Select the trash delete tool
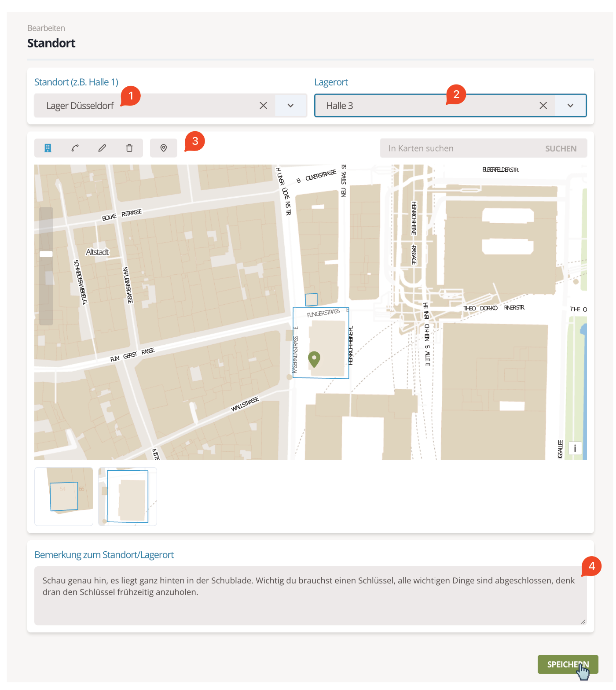 pos(129,148)
